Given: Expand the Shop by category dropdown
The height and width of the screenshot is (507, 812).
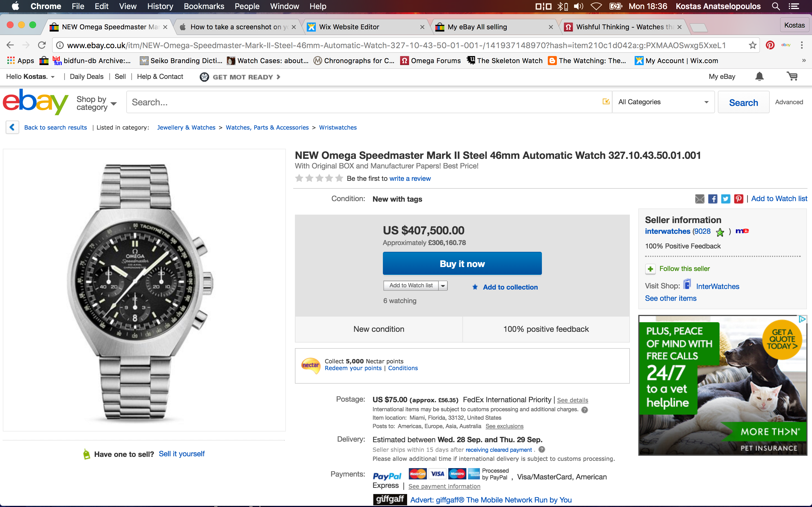Looking at the screenshot, I should 96,103.
